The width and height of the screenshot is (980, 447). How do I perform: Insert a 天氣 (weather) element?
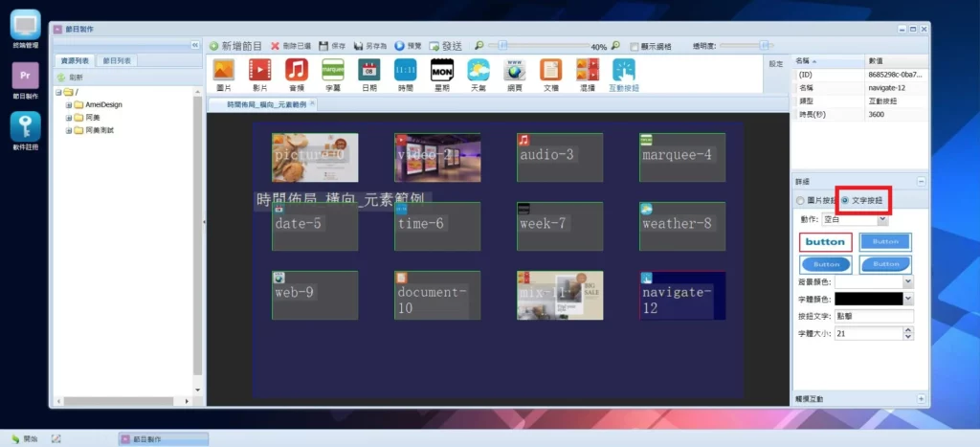coord(478,73)
